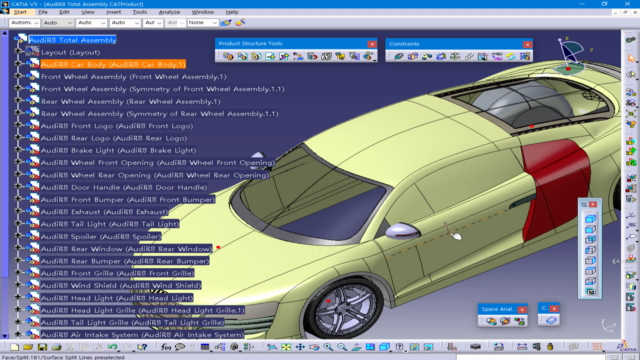Select the Rotate view tool
This screenshot has height=360, width=640.
[x=314, y=347]
